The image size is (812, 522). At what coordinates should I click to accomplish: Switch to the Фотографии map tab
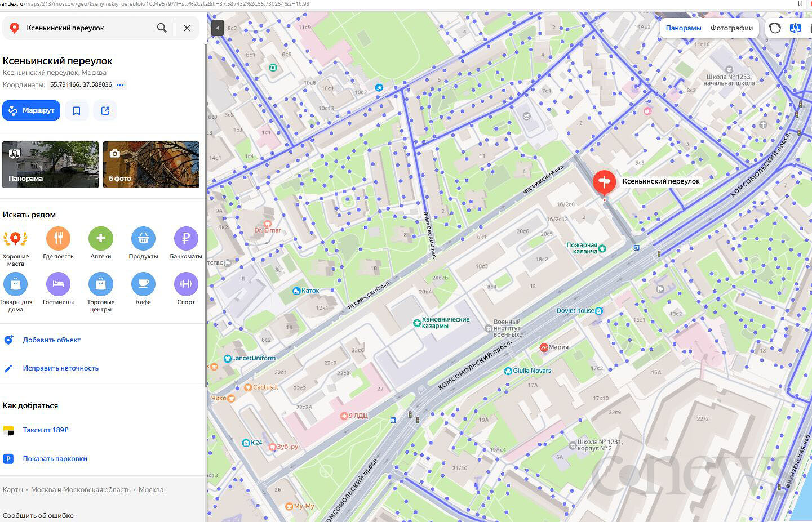[x=731, y=28]
